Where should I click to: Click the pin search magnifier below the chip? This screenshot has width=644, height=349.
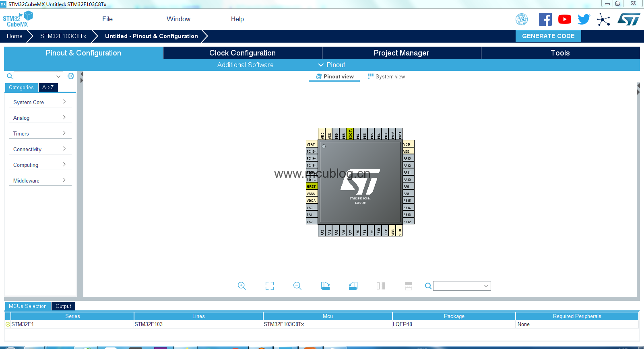(x=428, y=286)
